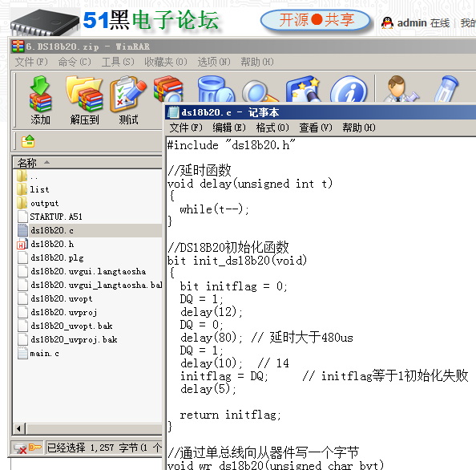This screenshot has height=470, width=476.
Task: Click the View books icon in WinRAR toolbar
Action: (168, 89)
